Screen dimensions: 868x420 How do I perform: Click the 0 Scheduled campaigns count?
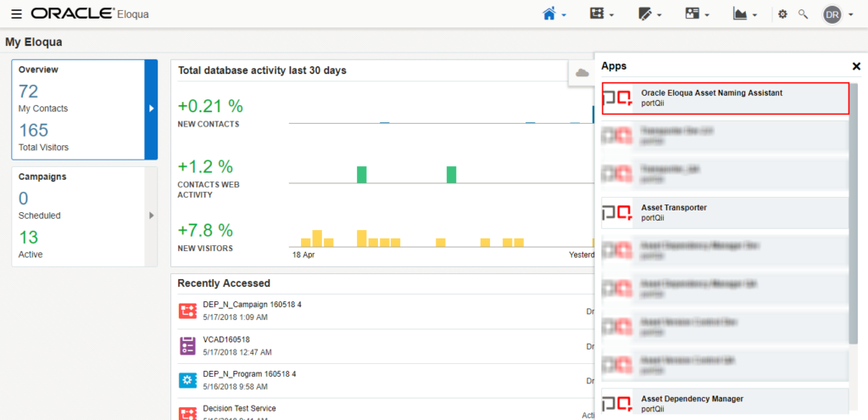click(24, 199)
